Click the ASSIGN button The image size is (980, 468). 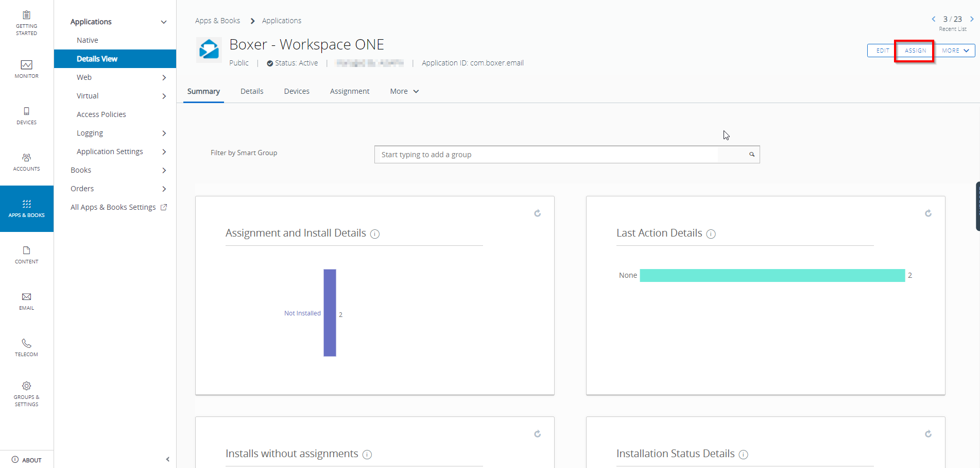(x=915, y=51)
